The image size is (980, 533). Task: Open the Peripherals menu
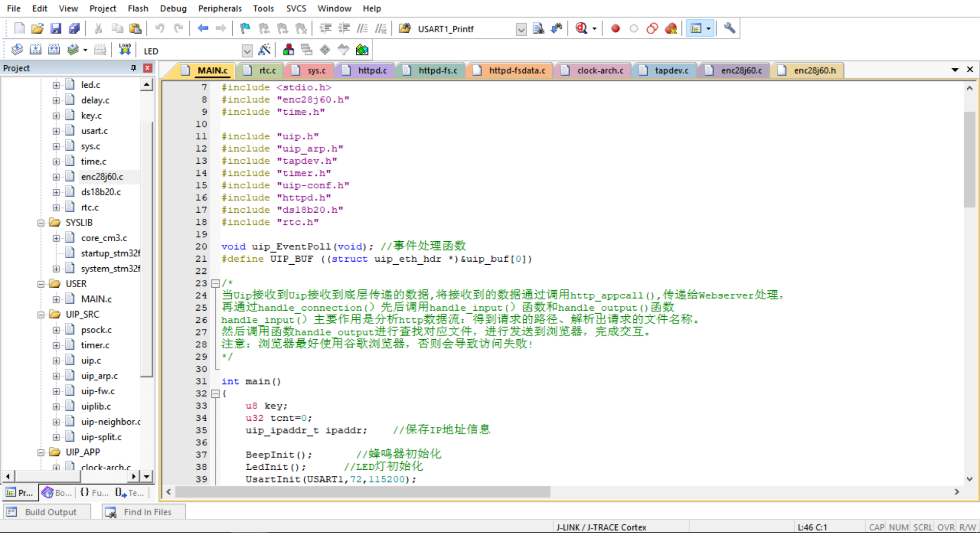tap(220, 8)
